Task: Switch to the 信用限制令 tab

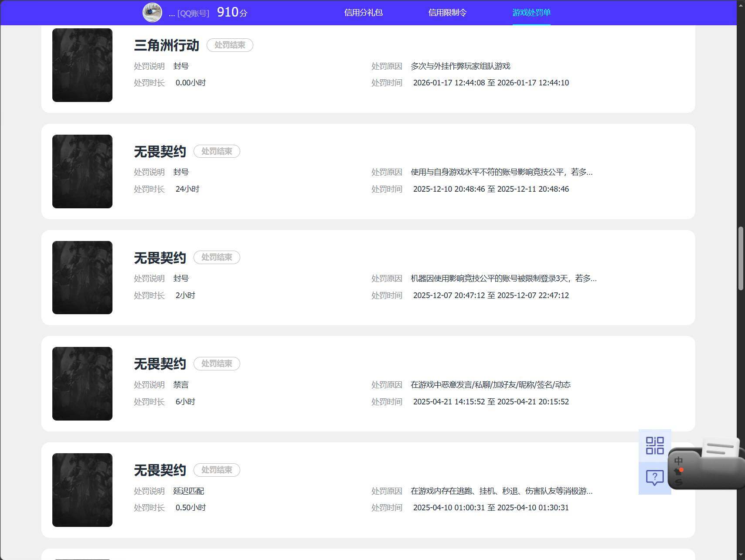Action: [447, 13]
